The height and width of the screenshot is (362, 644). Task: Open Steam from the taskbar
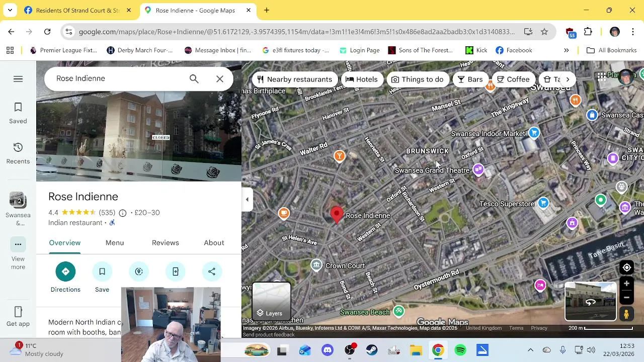tap(372, 350)
